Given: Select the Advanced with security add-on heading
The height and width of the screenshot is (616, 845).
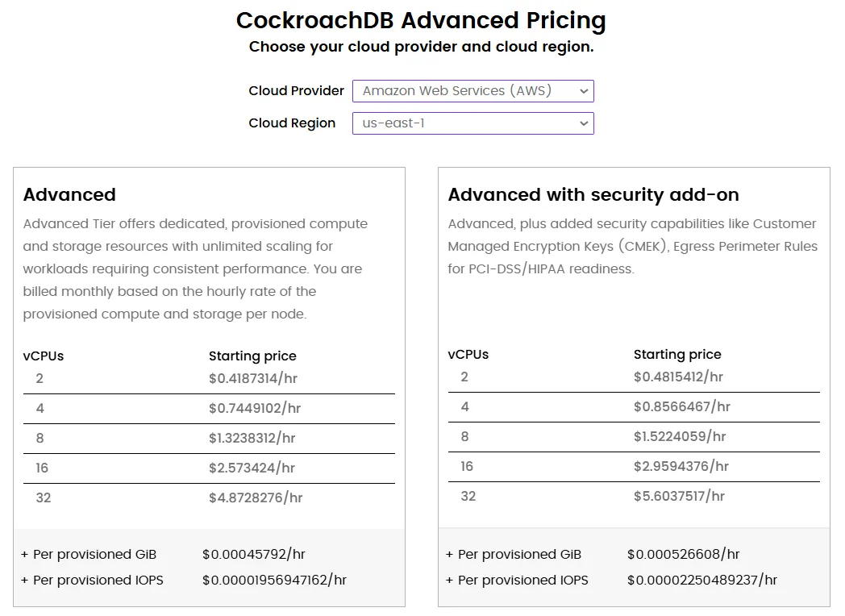Looking at the screenshot, I should pos(593,194).
